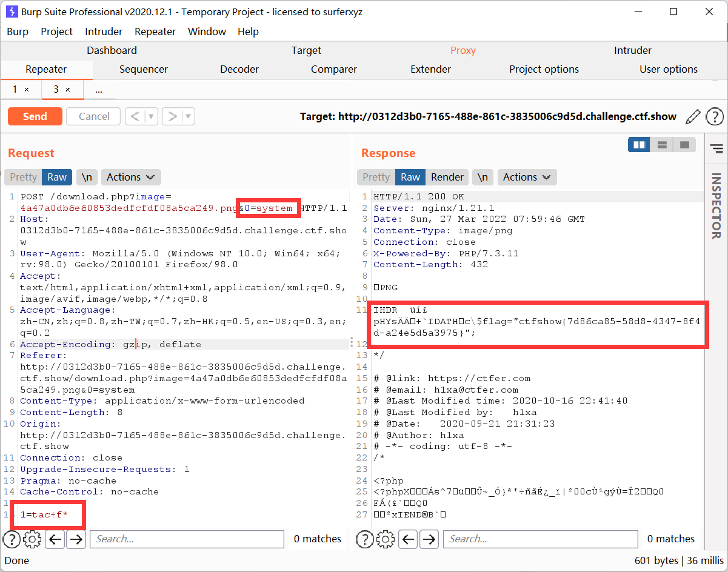
Task: Click the Cancel button
Action: [94, 116]
